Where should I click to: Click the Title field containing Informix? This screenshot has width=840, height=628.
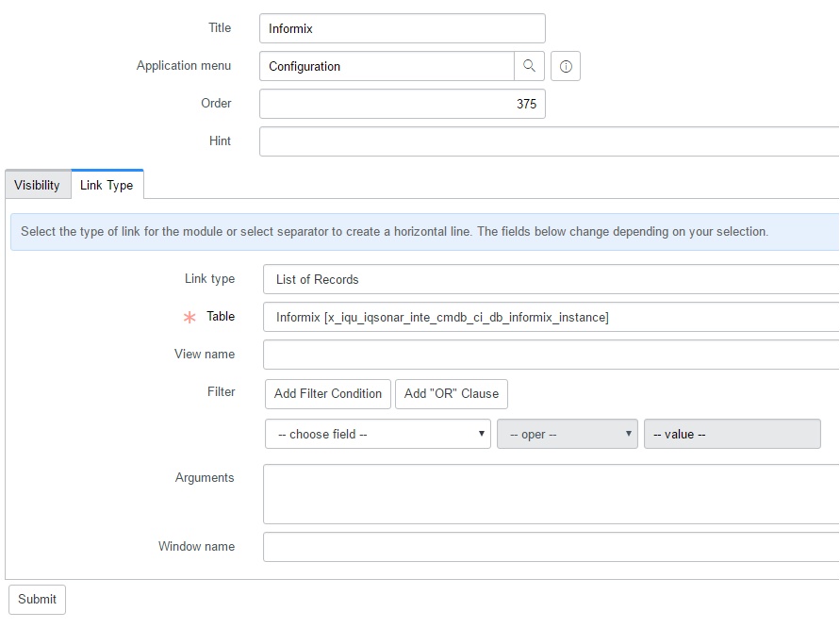point(403,28)
